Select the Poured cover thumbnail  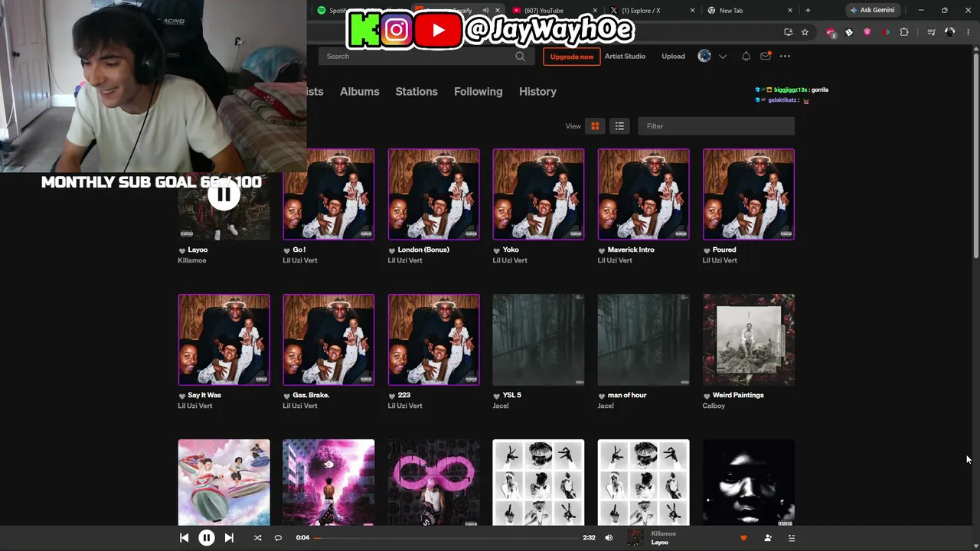click(749, 194)
